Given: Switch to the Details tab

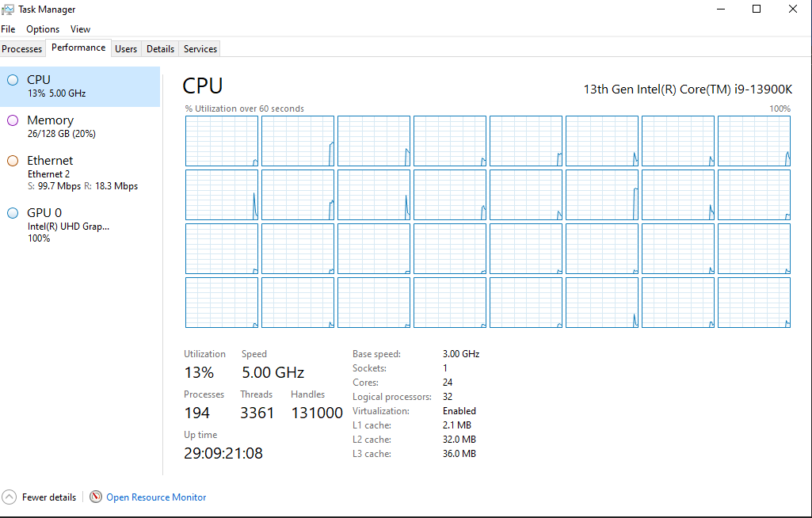Looking at the screenshot, I should point(160,48).
